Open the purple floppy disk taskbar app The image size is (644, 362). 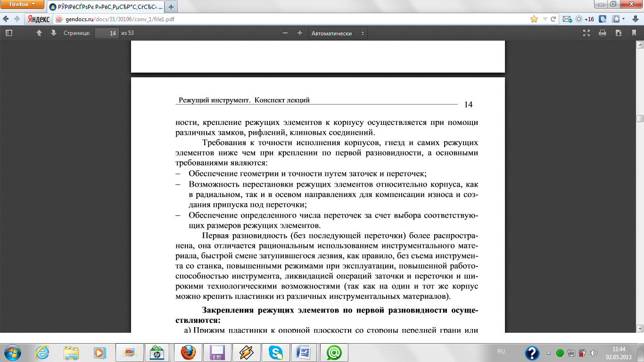[217, 352]
